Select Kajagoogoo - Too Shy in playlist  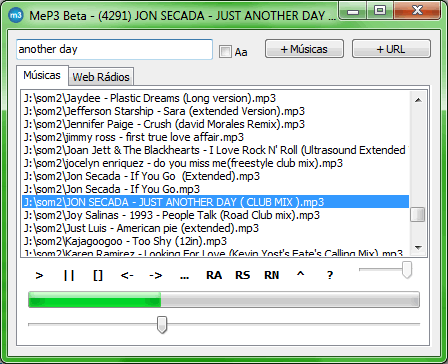[x=215, y=241]
